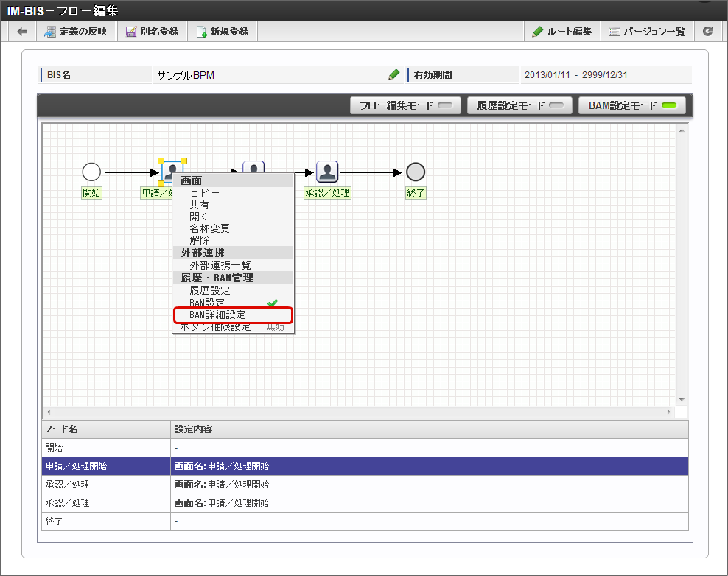The height and width of the screenshot is (576, 728).
Task: Click the canvas horizontal scrollbar right arrow
Action: tap(668, 412)
